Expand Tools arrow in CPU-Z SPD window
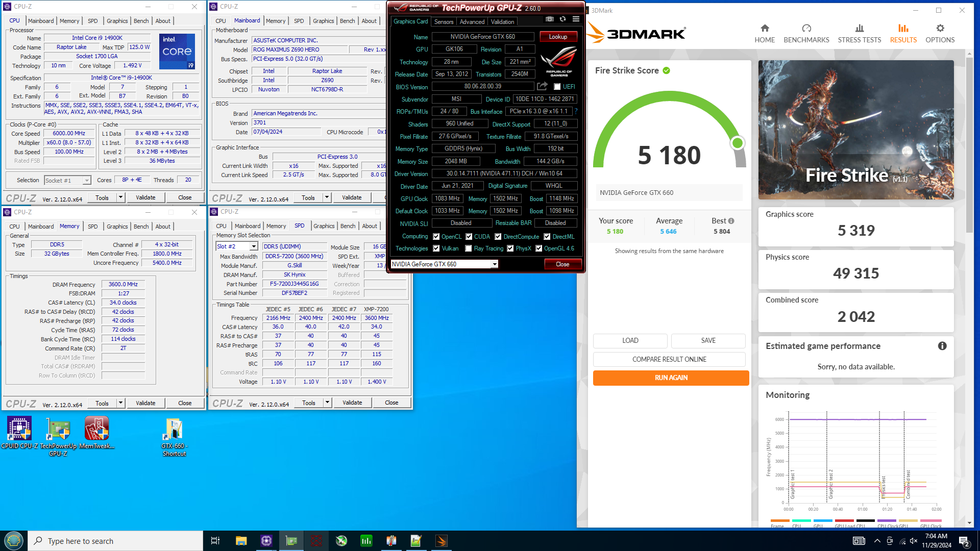The image size is (980, 551). tap(328, 403)
